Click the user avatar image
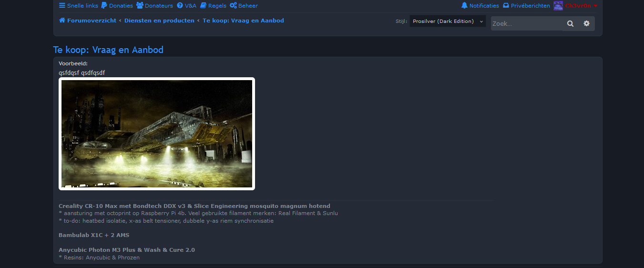This screenshot has height=268, width=644. tap(558, 6)
